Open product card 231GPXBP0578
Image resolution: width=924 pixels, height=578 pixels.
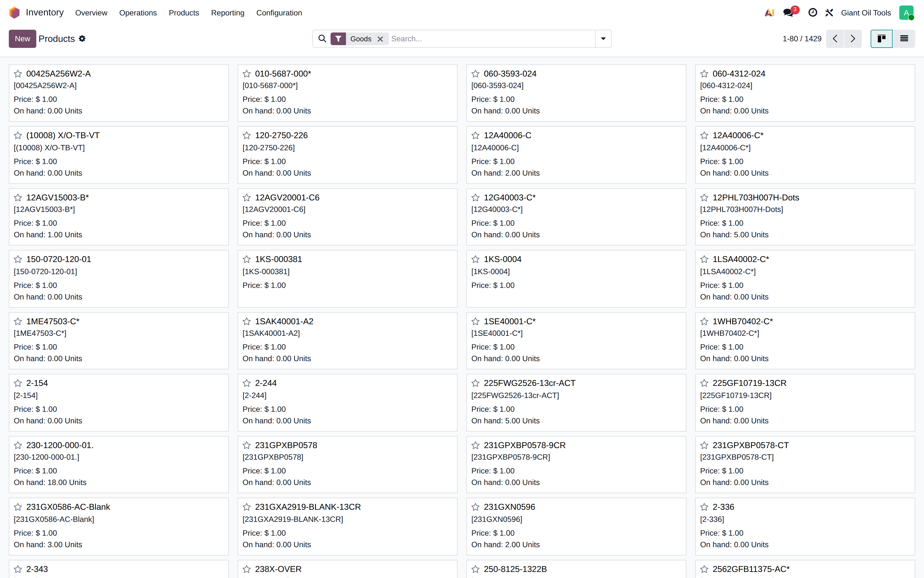pyautogui.click(x=347, y=465)
